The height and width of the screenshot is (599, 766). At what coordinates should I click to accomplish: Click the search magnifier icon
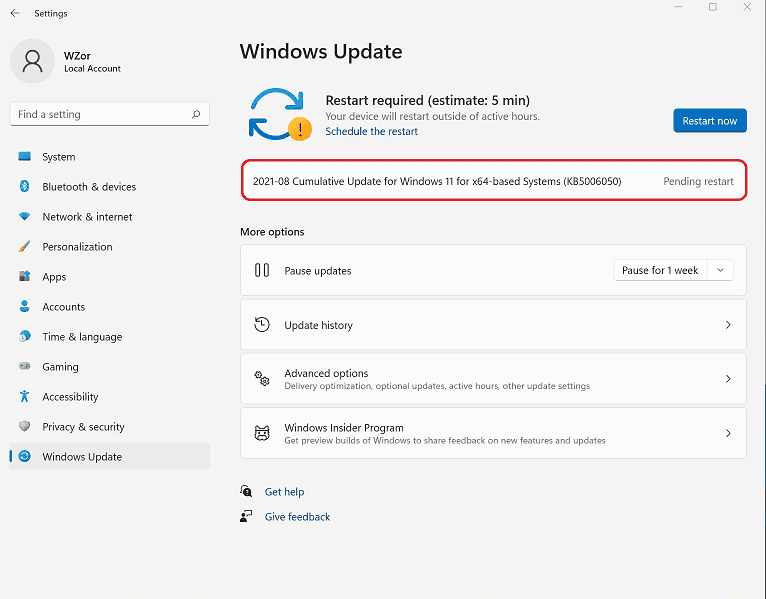[x=196, y=114]
